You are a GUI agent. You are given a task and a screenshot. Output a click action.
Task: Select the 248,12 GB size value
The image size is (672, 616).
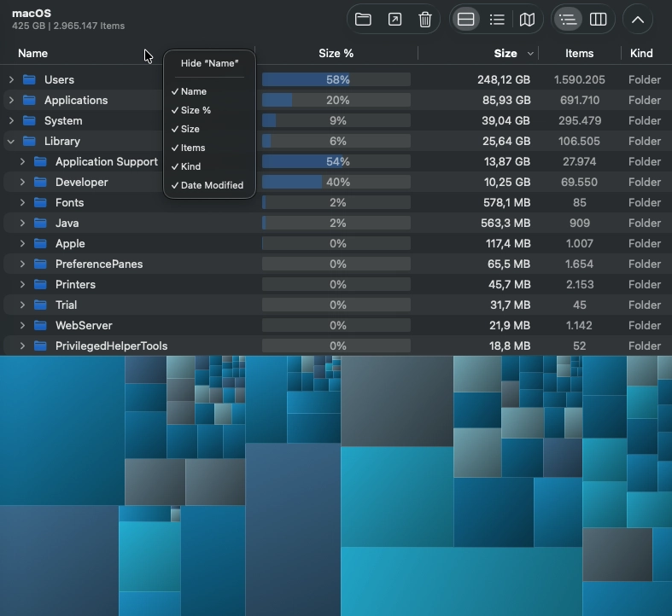pos(504,79)
